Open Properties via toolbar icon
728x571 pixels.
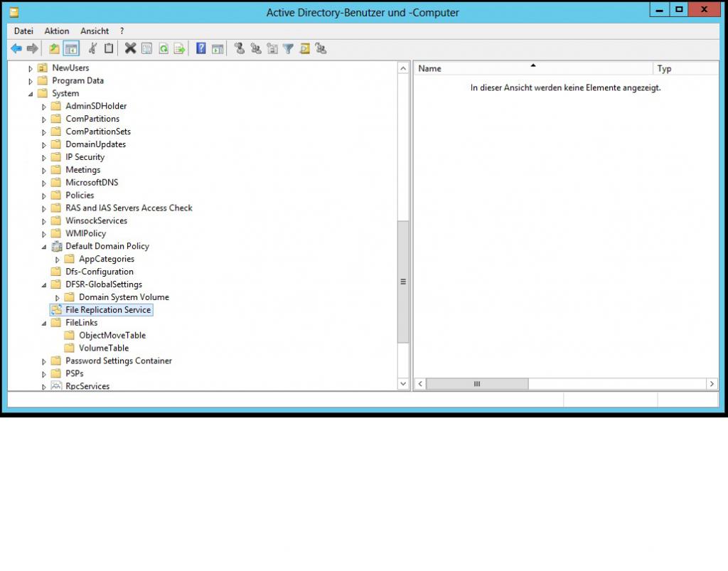pyautogui.click(x=146, y=48)
